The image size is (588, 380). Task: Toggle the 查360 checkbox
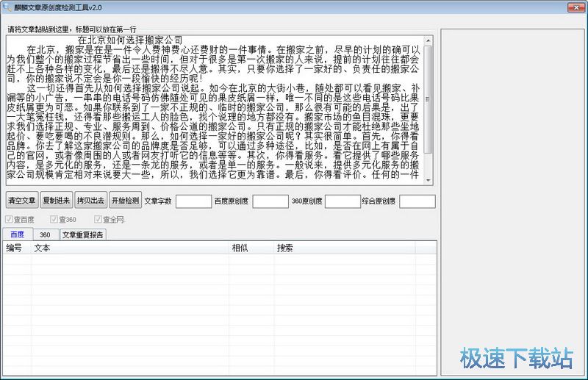pos(54,219)
